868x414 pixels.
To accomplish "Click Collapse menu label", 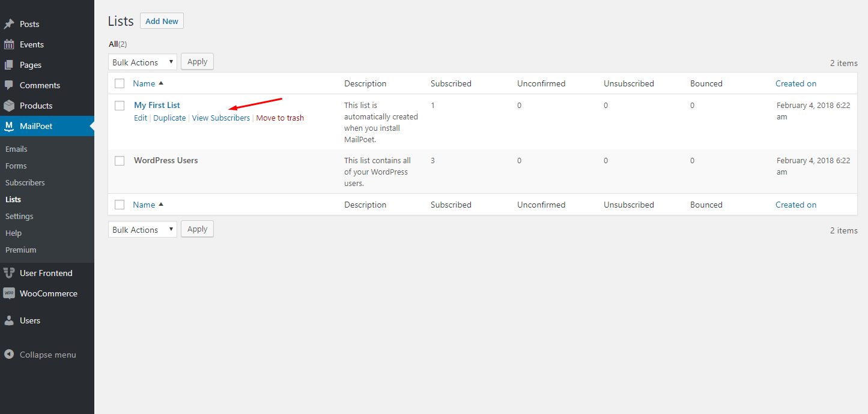I will point(48,355).
